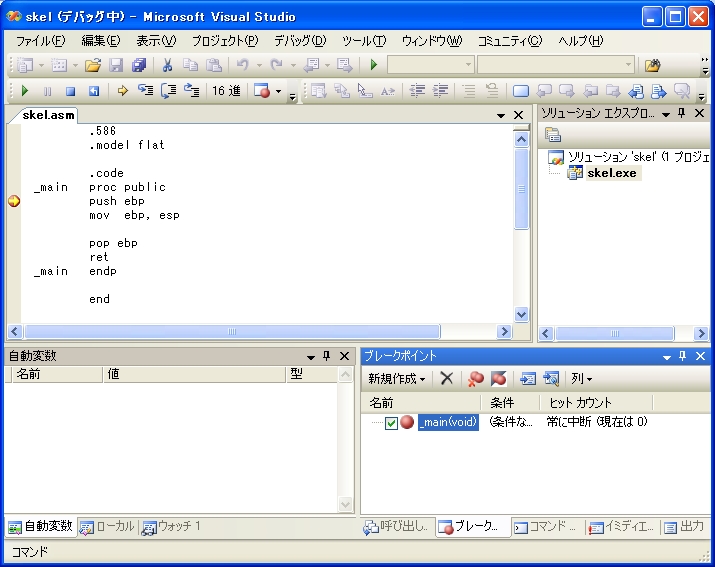Solution Explorer properties toolbar icon
Image resolution: width=715 pixels, height=567 pixels.
553,135
